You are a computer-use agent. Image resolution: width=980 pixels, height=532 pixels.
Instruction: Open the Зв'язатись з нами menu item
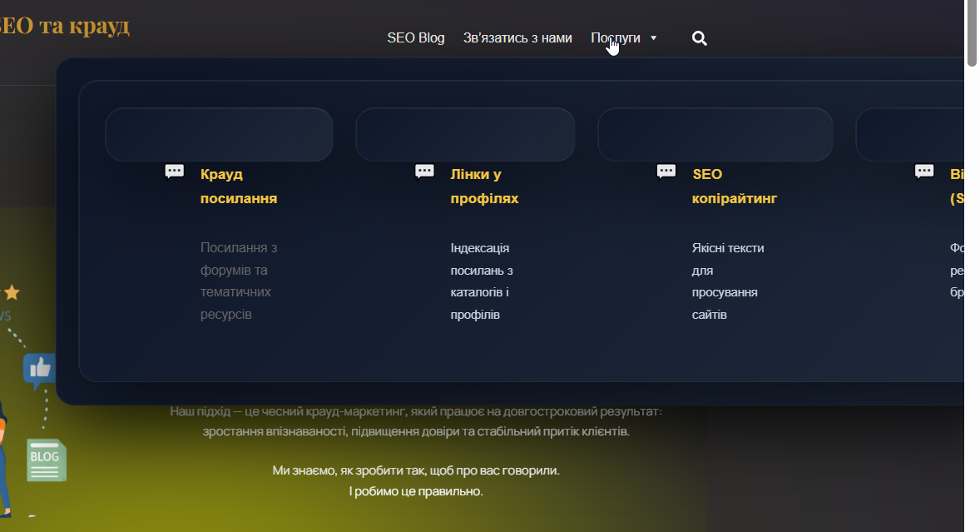(517, 38)
